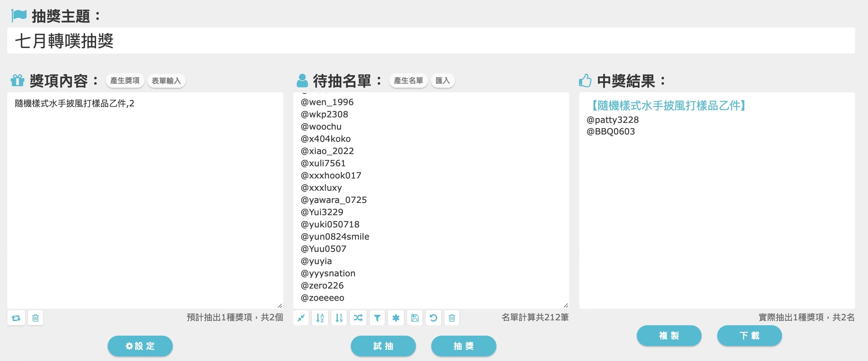Click the 試抽 trial draw button
The width and height of the screenshot is (868, 361).
(383, 346)
